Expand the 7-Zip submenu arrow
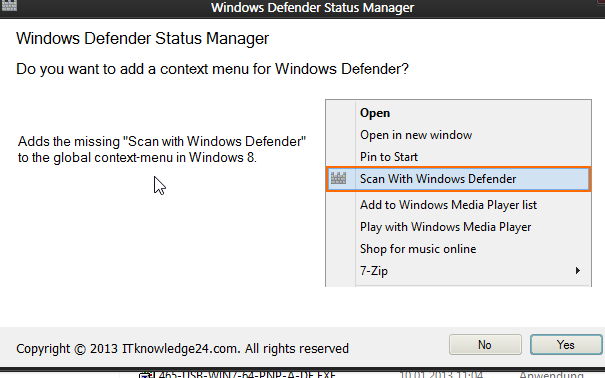Screen dimensions: 605x378 pos(578,270)
